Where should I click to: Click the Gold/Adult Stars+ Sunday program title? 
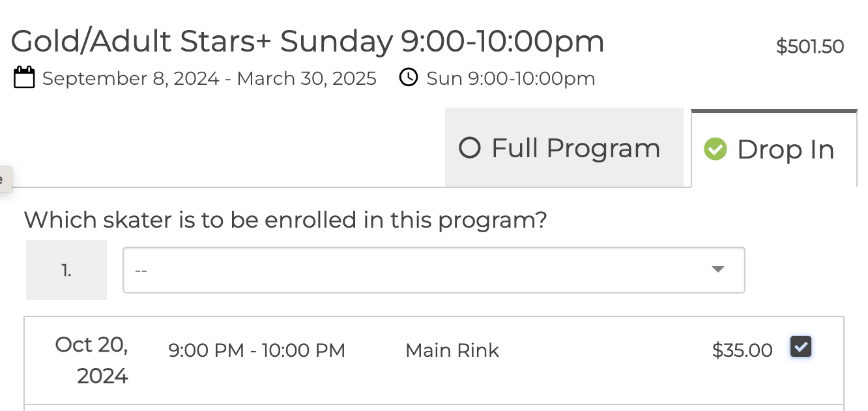(x=308, y=40)
